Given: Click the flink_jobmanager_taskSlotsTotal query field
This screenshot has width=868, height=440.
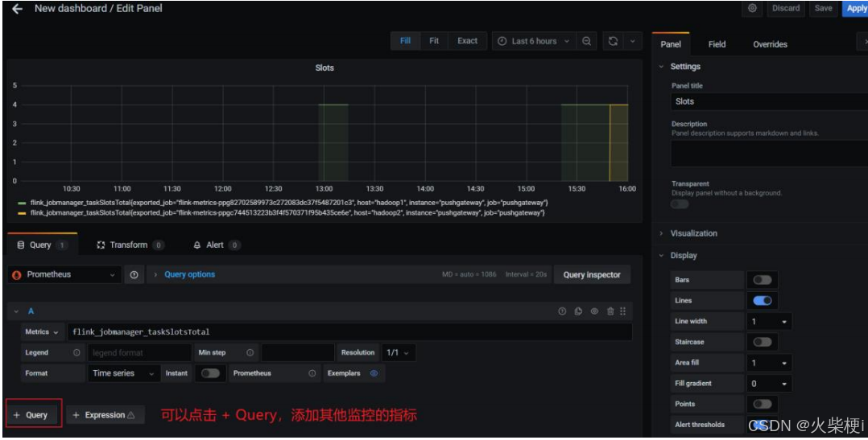Looking at the screenshot, I should click(x=349, y=332).
